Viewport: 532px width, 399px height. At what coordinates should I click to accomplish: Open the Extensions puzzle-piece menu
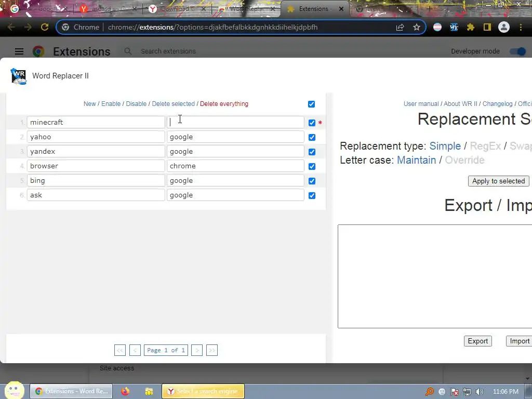470,27
